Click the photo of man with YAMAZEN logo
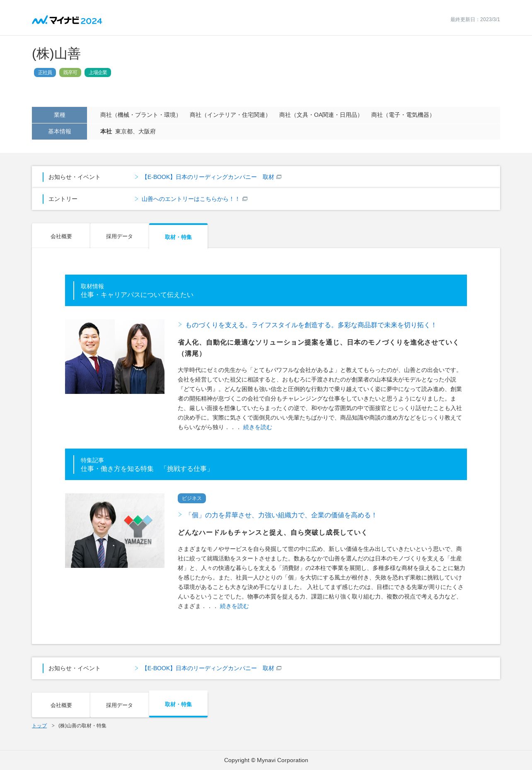This screenshot has height=770, width=532. coord(115,531)
